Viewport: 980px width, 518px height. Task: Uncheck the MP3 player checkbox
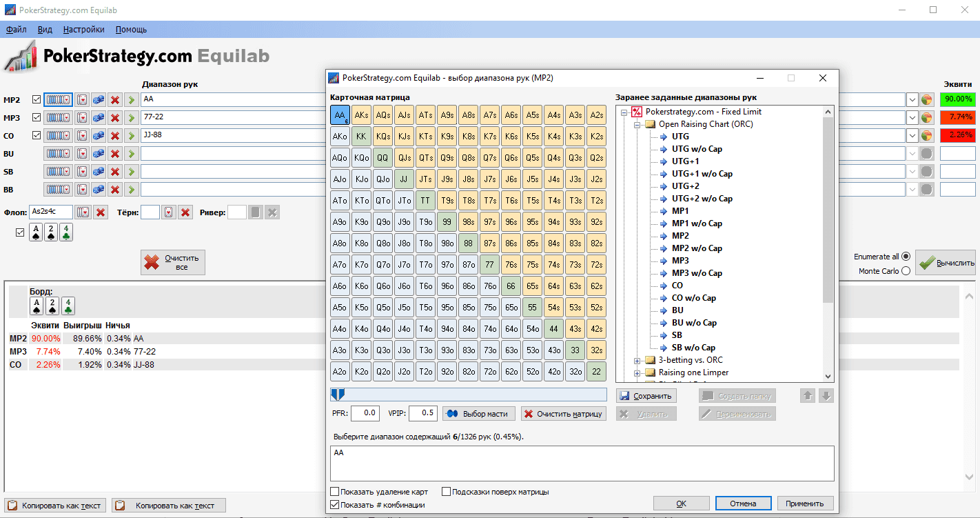click(37, 118)
